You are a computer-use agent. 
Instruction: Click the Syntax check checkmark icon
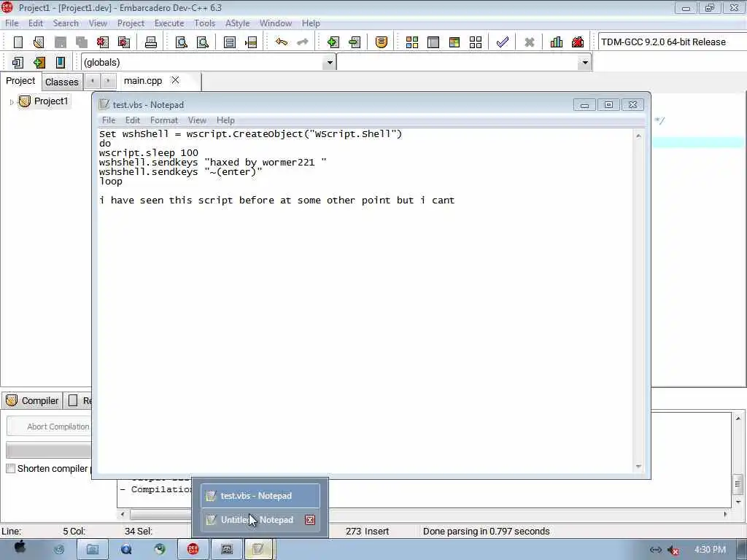(502, 42)
